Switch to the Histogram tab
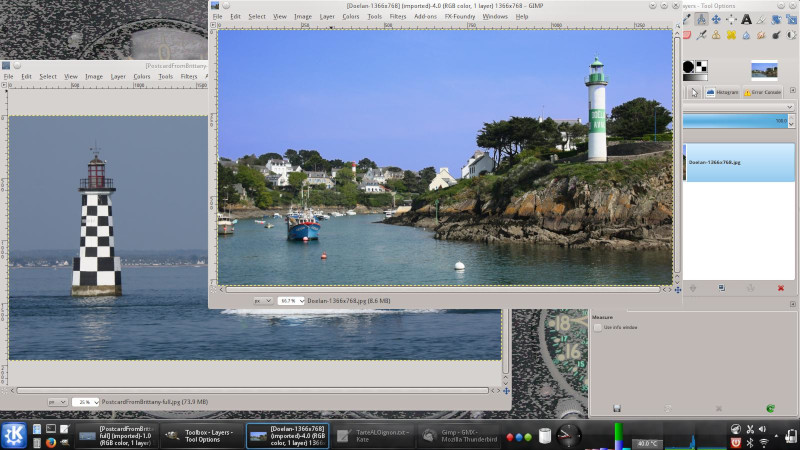 point(722,92)
